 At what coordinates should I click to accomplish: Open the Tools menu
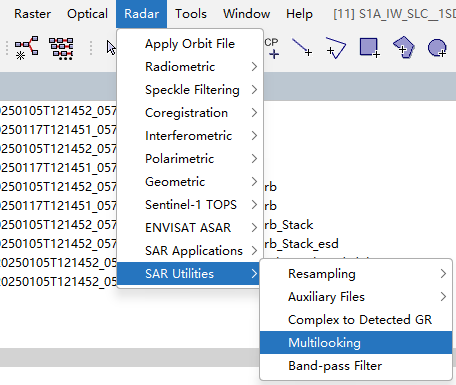click(191, 14)
